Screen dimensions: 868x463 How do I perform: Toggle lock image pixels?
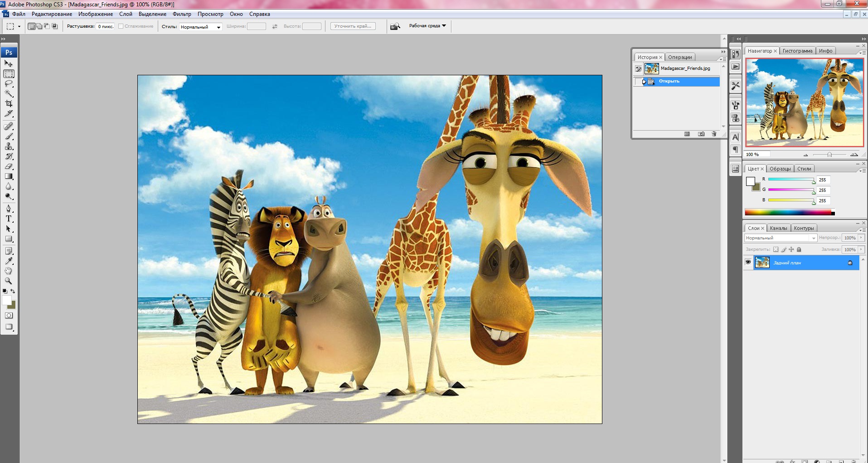(783, 249)
